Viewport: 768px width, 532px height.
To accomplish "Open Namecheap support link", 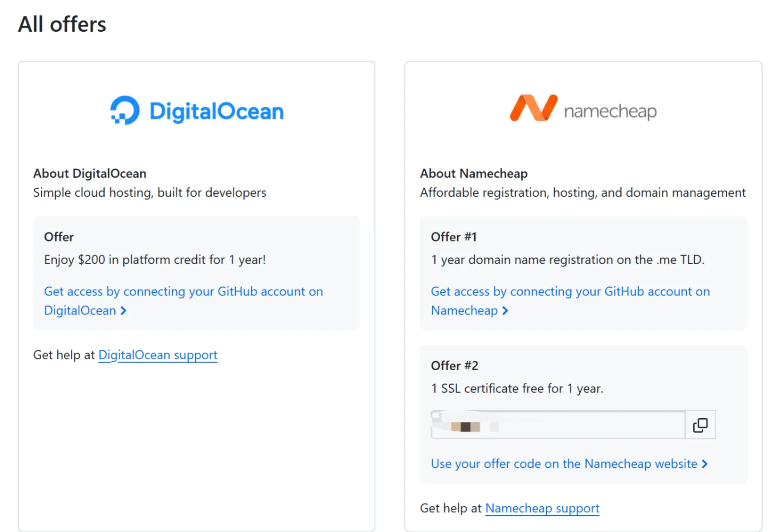I will point(542,508).
